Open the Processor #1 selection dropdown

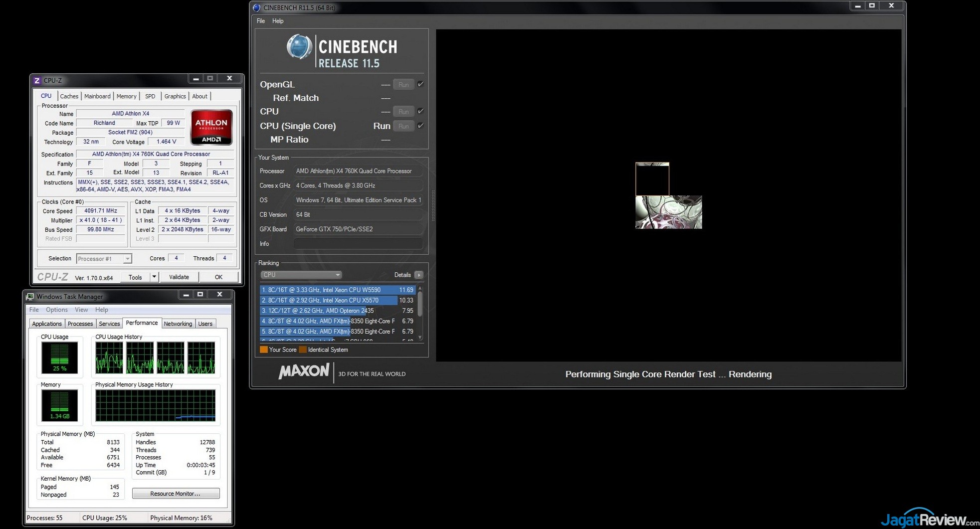[104, 259]
